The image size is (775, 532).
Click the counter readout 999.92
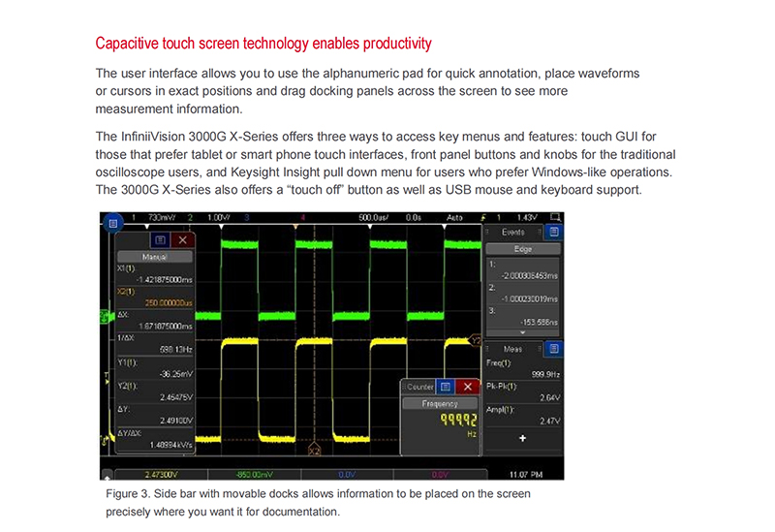(458, 420)
